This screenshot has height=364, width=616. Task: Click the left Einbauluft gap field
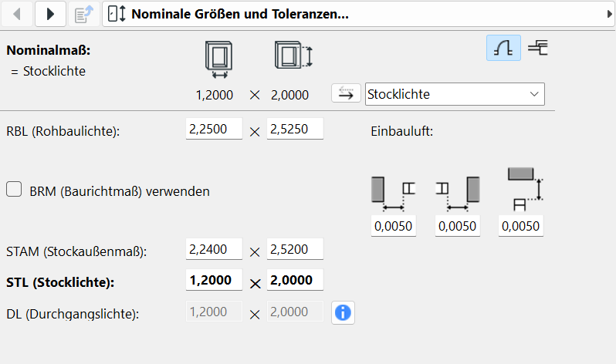(394, 226)
